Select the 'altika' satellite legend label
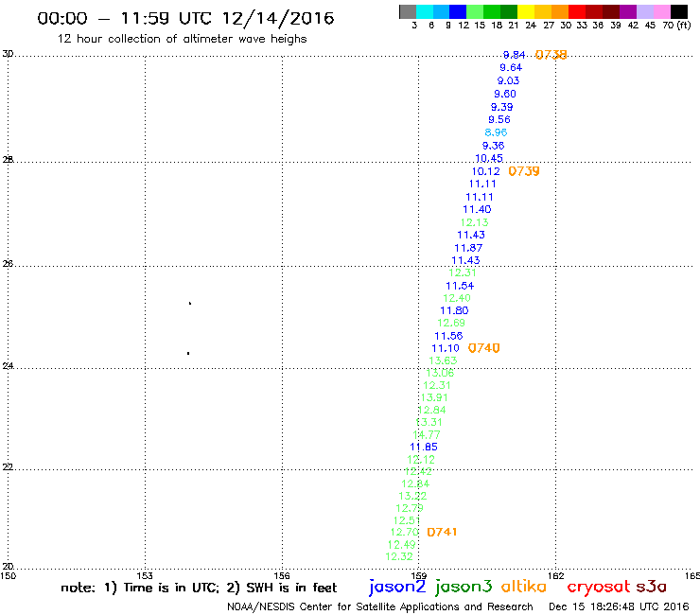 tap(524, 587)
